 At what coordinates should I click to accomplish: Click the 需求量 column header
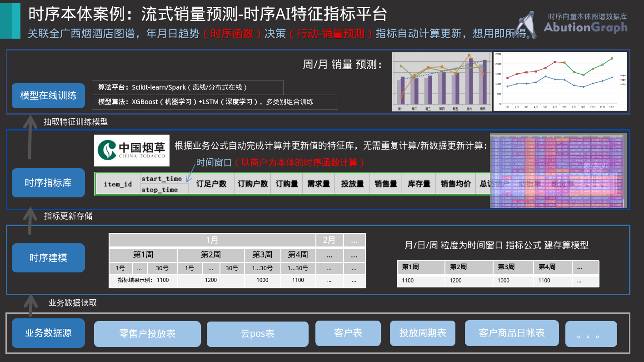pyautogui.click(x=319, y=184)
